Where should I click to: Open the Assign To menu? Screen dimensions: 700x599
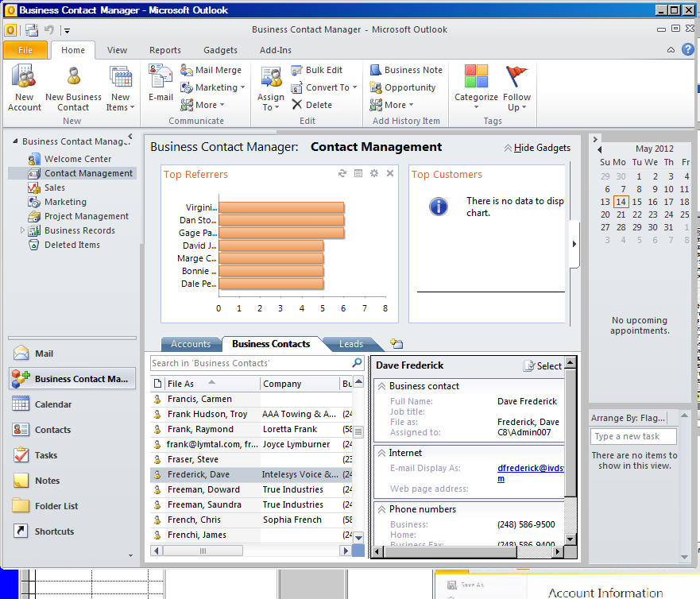pos(270,89)
